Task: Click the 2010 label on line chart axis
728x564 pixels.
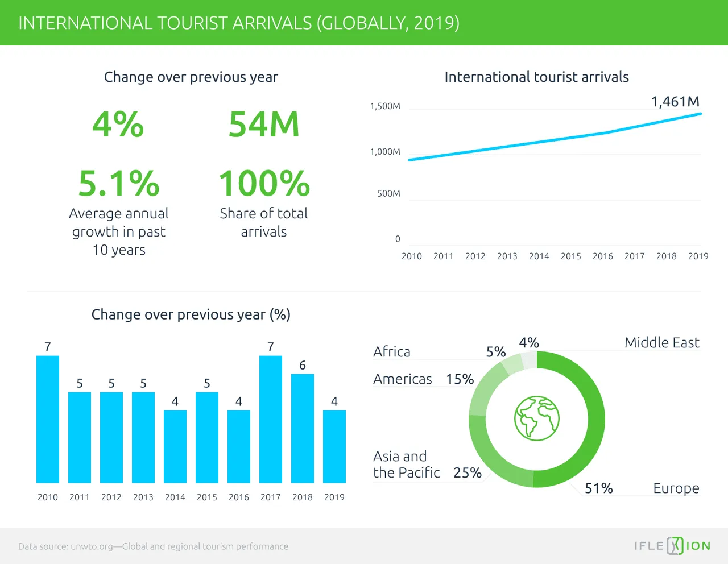Action: click(x=412, y=256)
